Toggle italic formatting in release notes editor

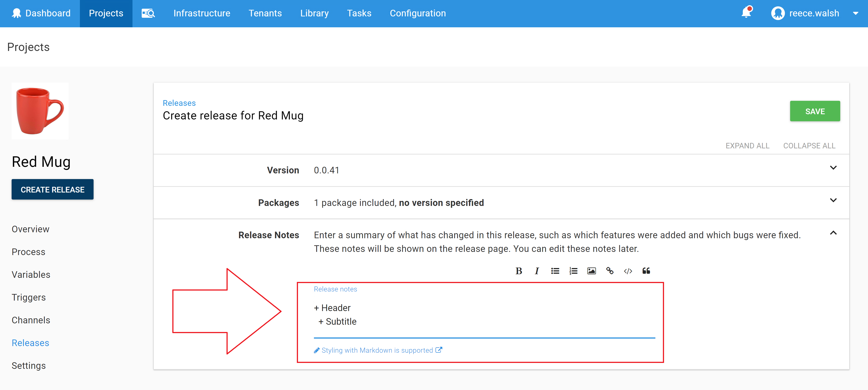pyautogui.click(x=537, y=271)
